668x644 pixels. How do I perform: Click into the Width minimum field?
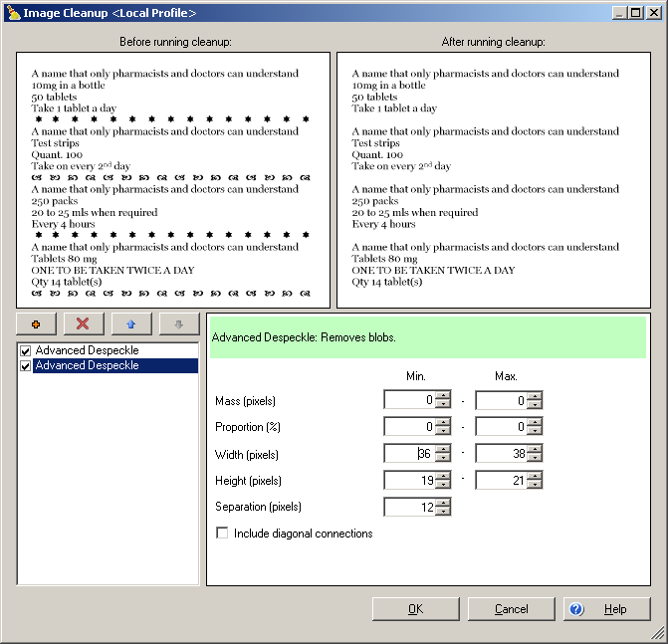tap(408, 454)
